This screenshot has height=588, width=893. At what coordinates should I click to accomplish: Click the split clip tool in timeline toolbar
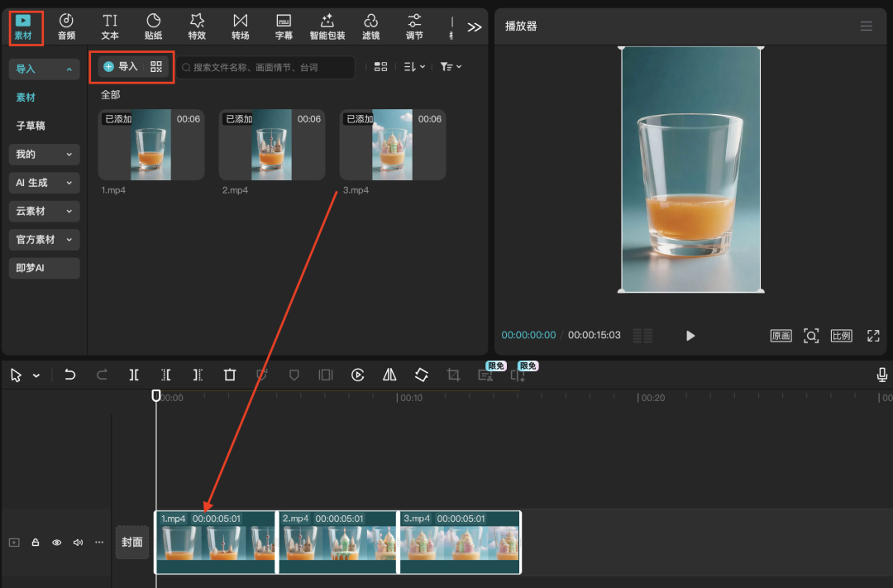pyautogui.click(x=134, y=375)
